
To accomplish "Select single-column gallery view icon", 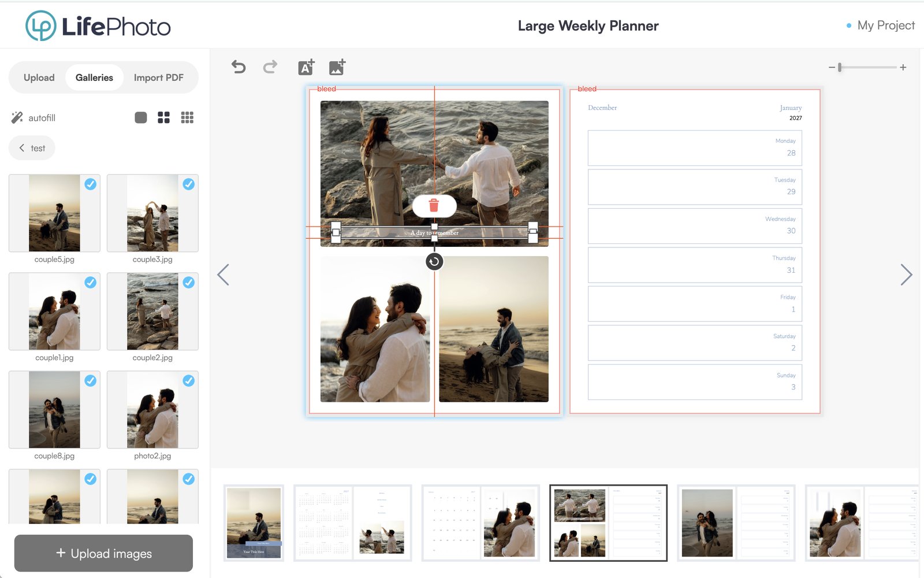I will tap(141, 117).
